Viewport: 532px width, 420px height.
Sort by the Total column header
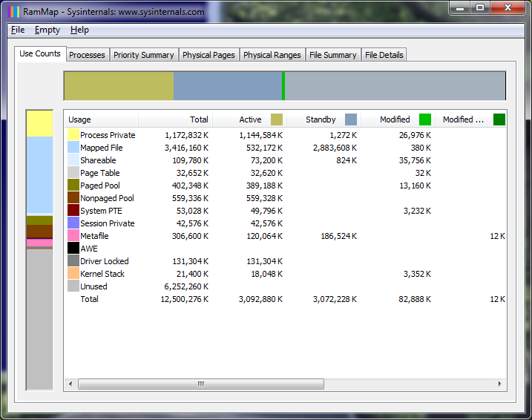[x=176, y=119]
